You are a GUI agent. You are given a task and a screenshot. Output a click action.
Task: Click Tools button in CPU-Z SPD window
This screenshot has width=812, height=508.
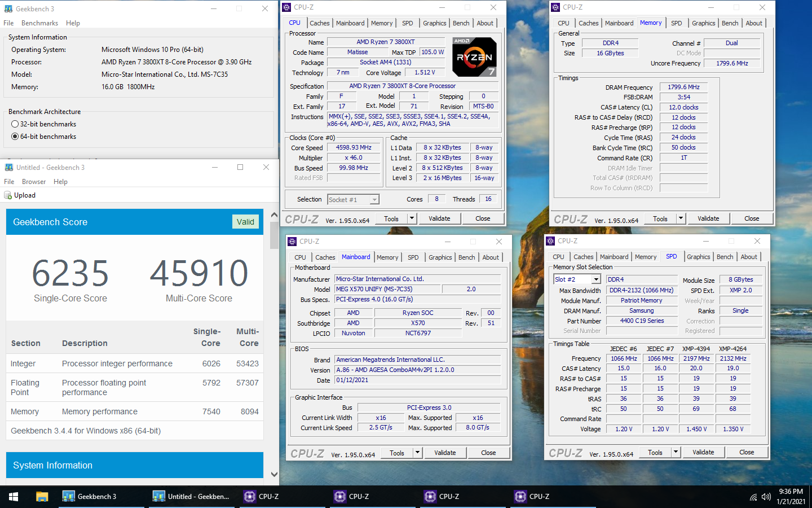(x=655, y=452)
